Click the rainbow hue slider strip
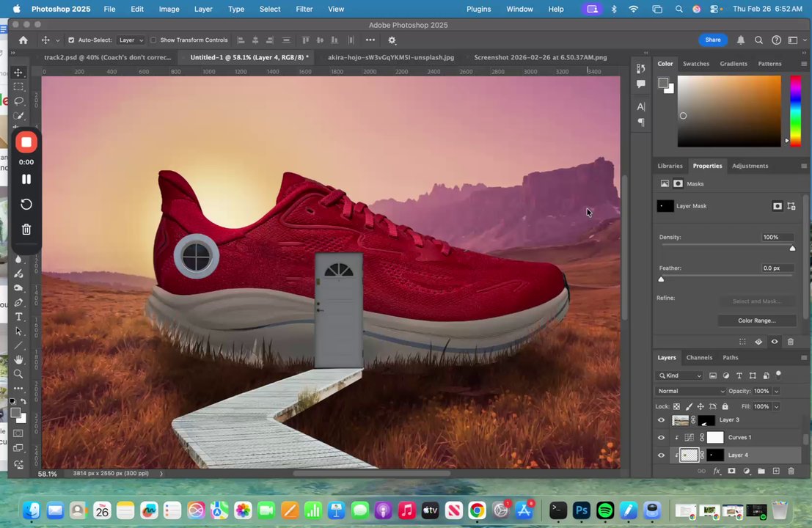This screenshot has width=812, height=528. pyautogui.click(x=795, y=109)
